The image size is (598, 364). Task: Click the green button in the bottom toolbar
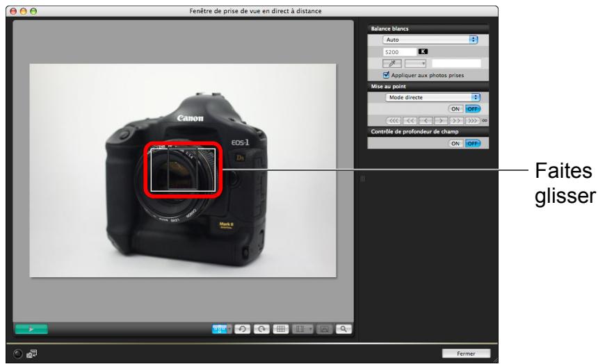[32, 329]
